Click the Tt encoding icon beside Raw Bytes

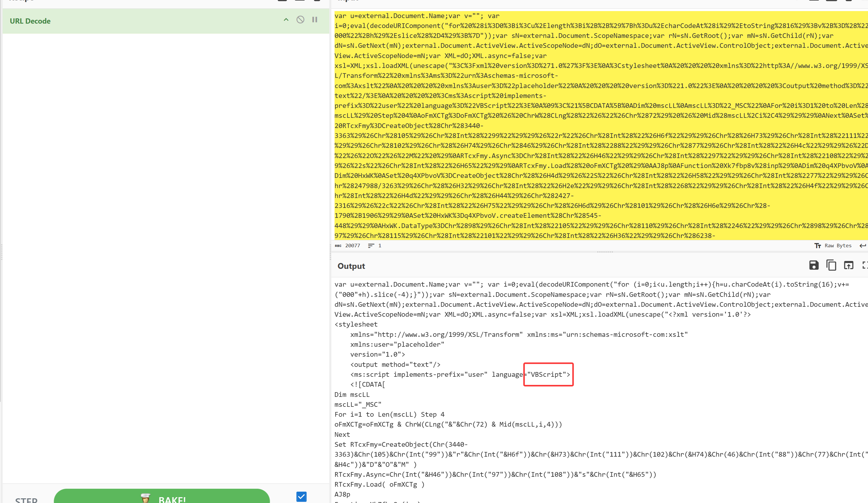tap(817, 246)
